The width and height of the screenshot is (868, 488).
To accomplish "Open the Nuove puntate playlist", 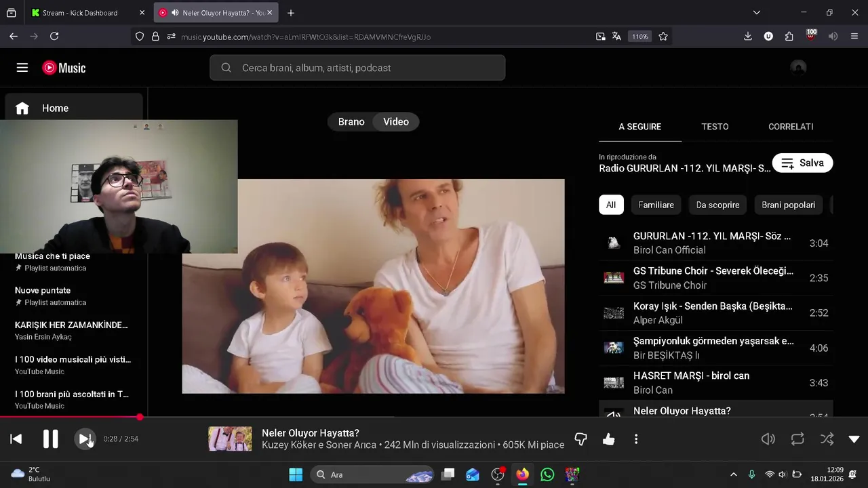I will click(73, 296).
